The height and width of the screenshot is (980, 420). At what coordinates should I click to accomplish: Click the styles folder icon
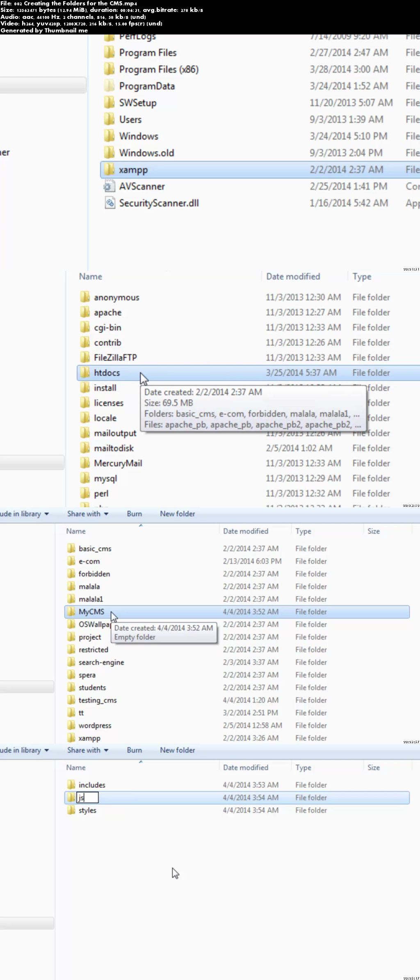coord(71,811)
